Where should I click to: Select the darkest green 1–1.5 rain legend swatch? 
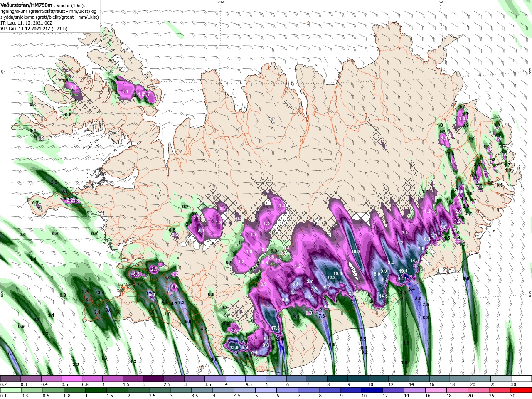97,390
